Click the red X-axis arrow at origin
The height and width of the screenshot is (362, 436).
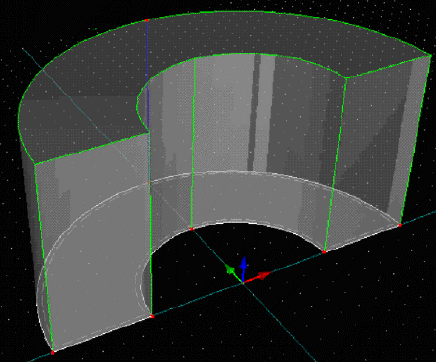(x=259, y=276)
